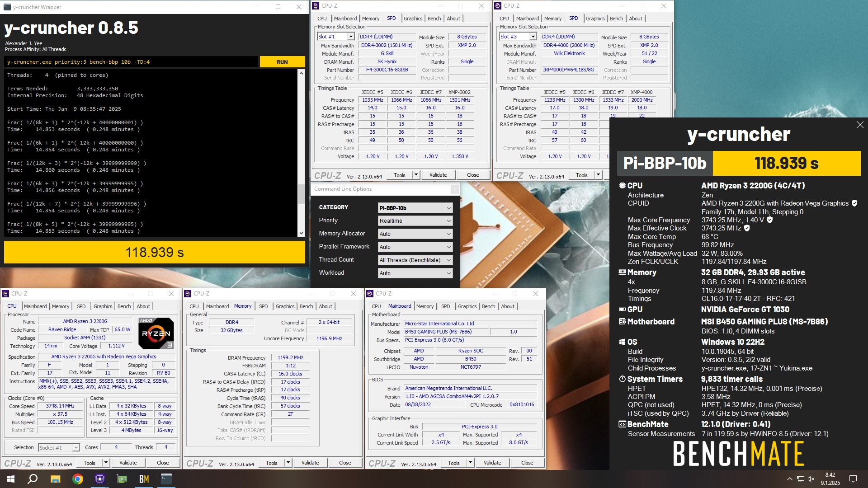This screenshot has width=868, height=488.
Task: Click the verified shield beside CPUID name
Action: pyautogui.click(x=854, y=203)
